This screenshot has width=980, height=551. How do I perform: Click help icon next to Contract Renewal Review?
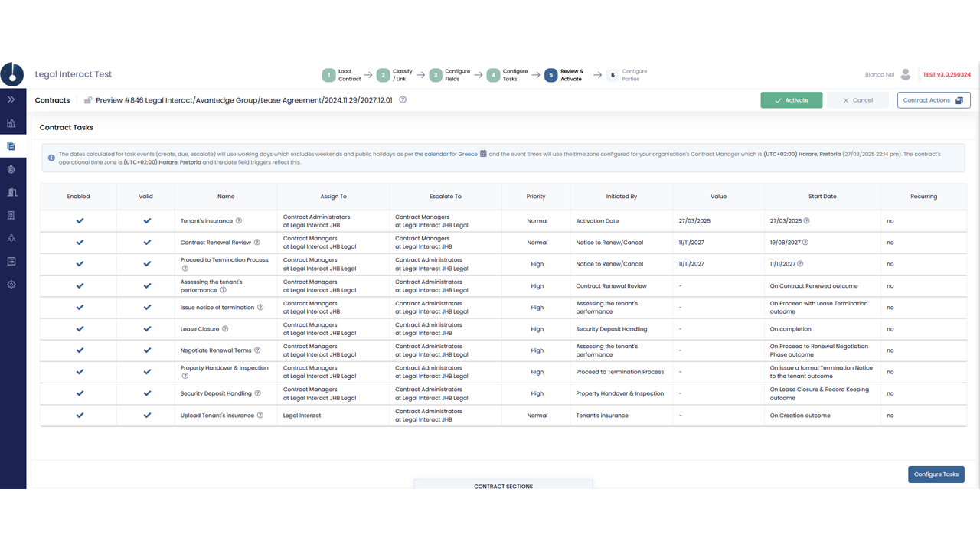[257, 243]
